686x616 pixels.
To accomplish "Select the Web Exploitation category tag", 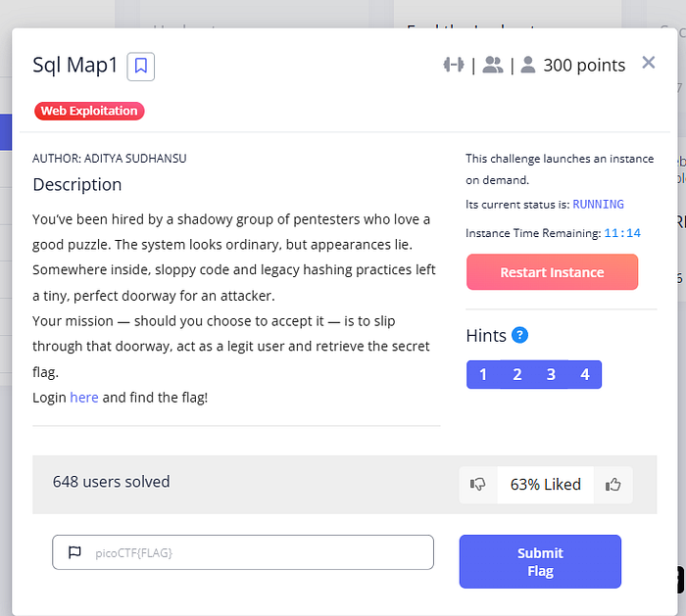I will [89, 111].
